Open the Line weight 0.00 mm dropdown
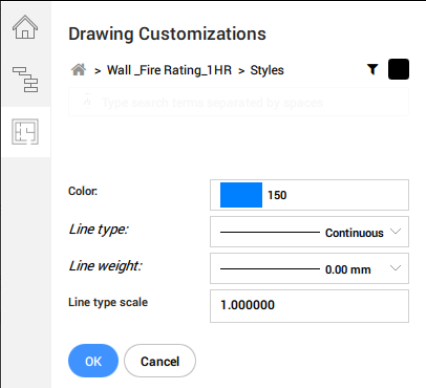Image resolution: width=426 pixels, height=388 pixels. click(x=309, y=268)
